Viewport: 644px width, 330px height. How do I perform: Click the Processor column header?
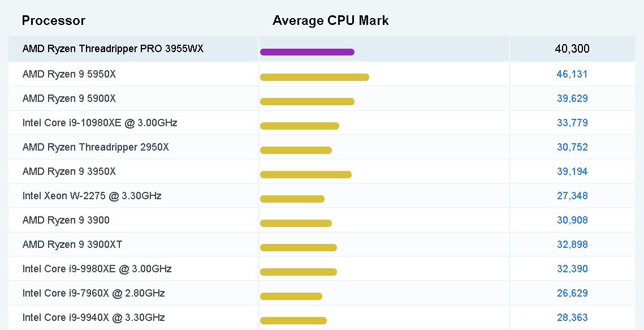pyautogui.click(x=53, y=21)
